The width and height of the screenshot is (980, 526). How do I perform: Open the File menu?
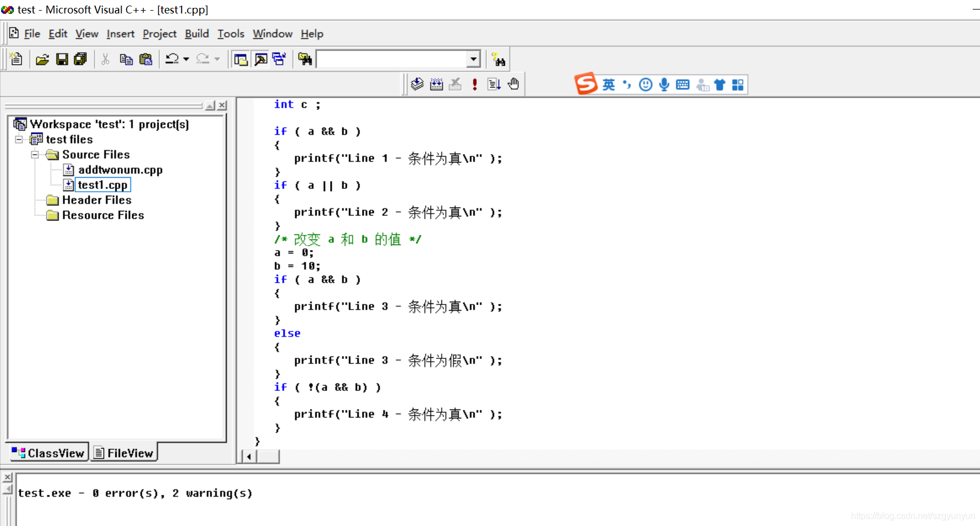pos(32,34)
